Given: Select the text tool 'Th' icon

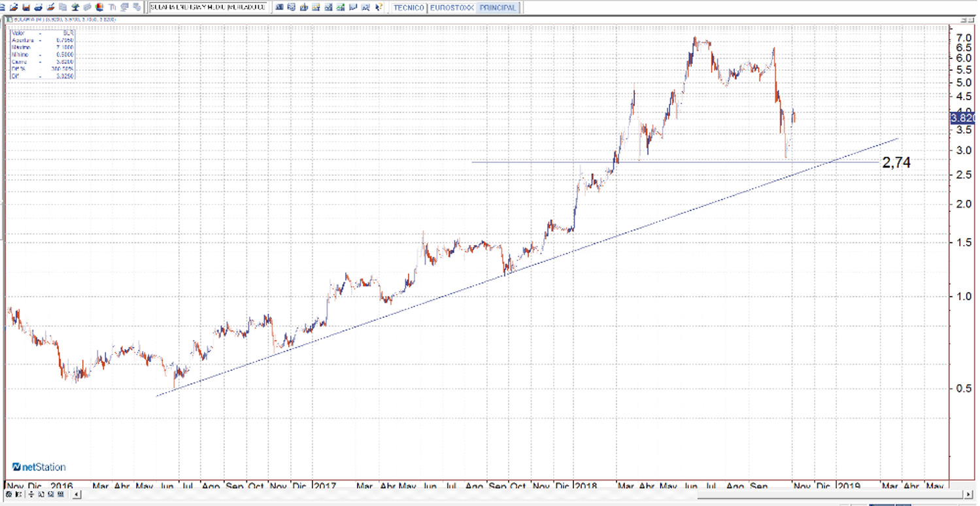Looking at the screenshot, I should click(112, 7).
